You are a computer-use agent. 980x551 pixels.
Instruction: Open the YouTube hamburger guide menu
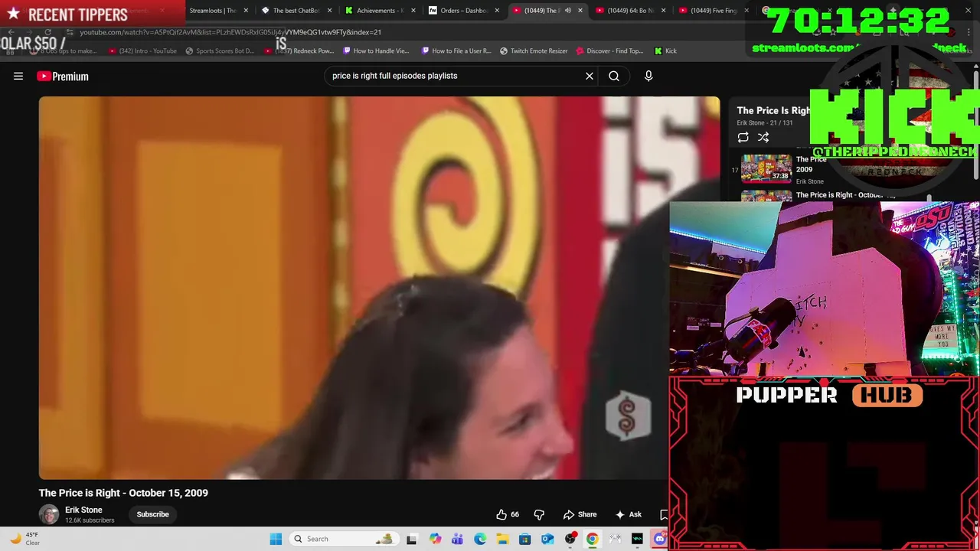[18, 76]
